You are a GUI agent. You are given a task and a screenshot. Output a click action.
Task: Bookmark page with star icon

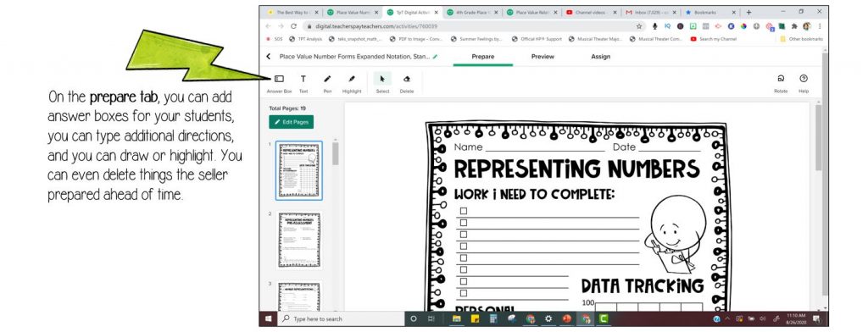tap(639, 26)
